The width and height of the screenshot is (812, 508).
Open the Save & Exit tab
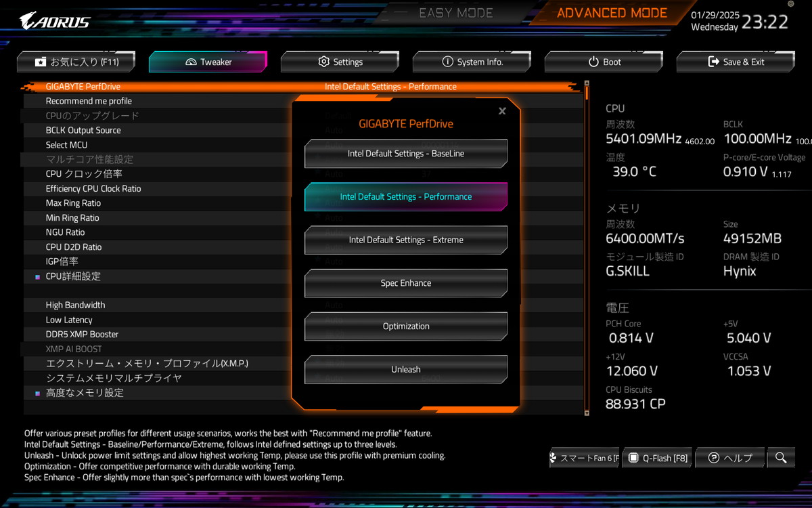point(736,62)
